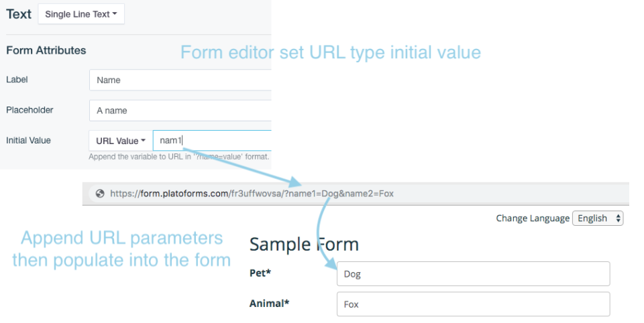This screenshot has height=323, width=644.
Task: Click the Initial Value row label
Action: pos(28,140)
